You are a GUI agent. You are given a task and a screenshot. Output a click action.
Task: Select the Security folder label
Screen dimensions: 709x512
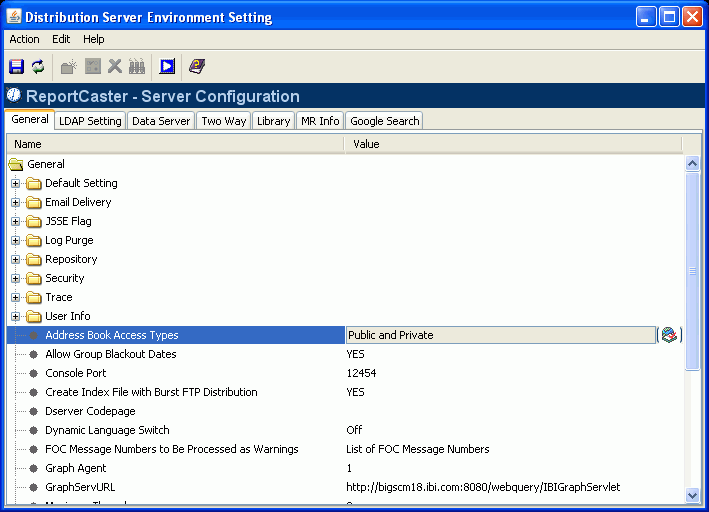[65, 278]
